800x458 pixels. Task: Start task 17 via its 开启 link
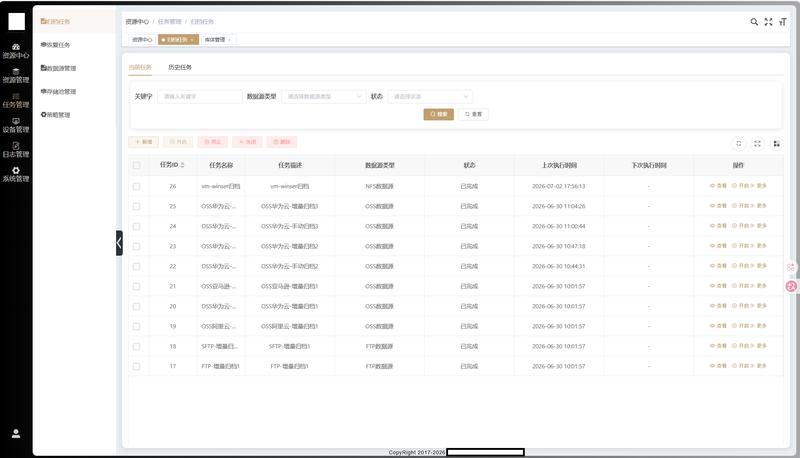pos(740,366)
